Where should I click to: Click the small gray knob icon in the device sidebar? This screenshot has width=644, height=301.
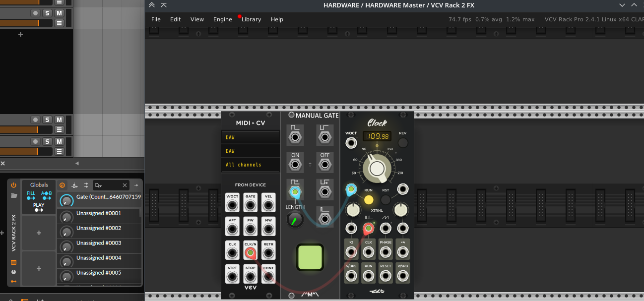(13, 272)
